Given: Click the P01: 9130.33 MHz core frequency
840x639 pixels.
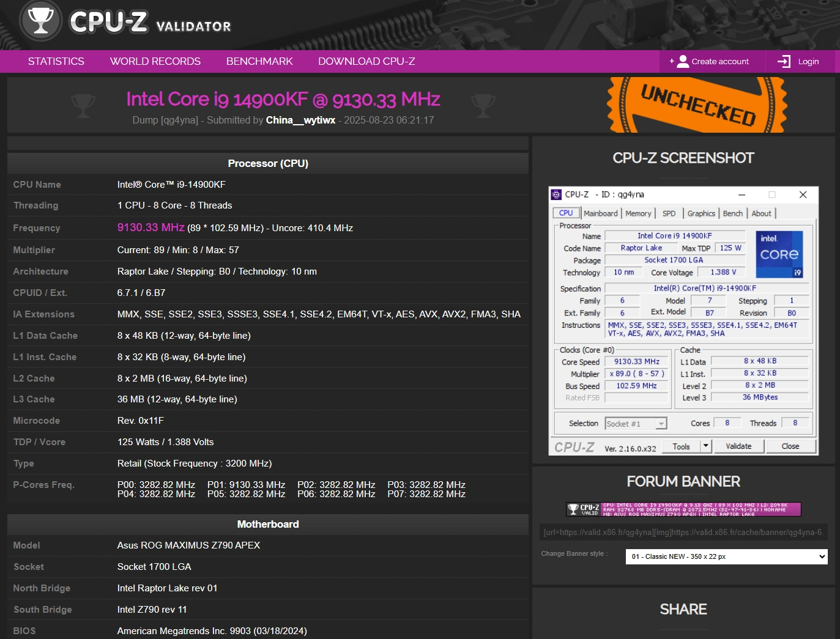Looking at the screenshot, I should 247,485.
